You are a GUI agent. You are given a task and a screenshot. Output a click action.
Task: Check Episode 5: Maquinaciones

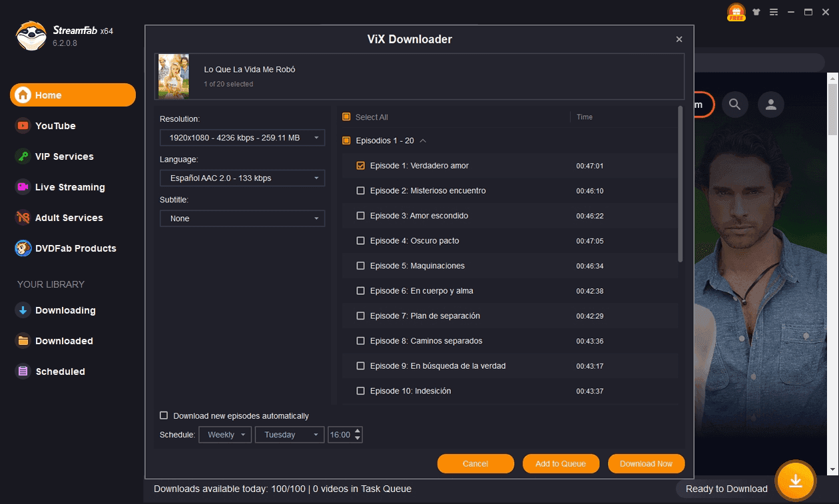(361, 266)
